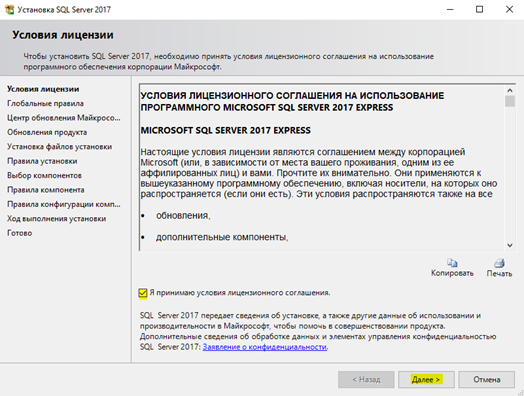Select the Готово step in sidebar

[19, 233]
